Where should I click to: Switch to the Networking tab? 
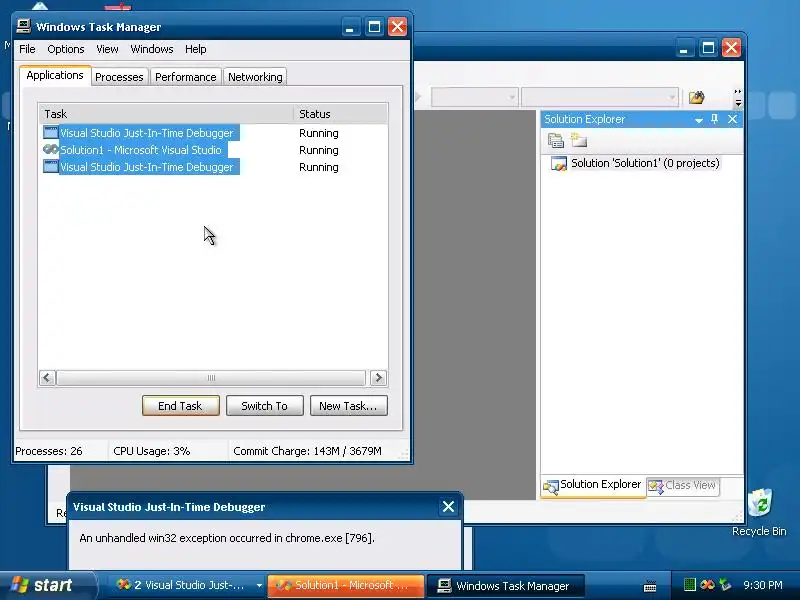pyautogui.click(x=255, y=77)
